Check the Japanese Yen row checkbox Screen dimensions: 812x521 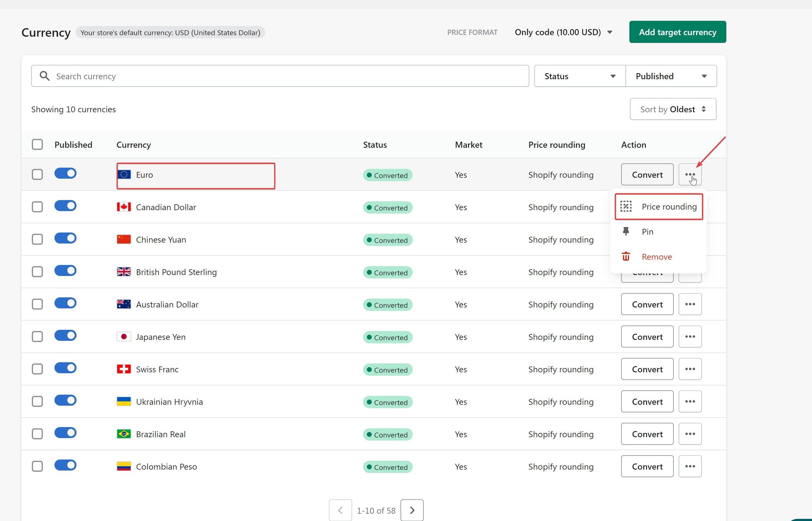pyautogui.click(x=37, y=337)
